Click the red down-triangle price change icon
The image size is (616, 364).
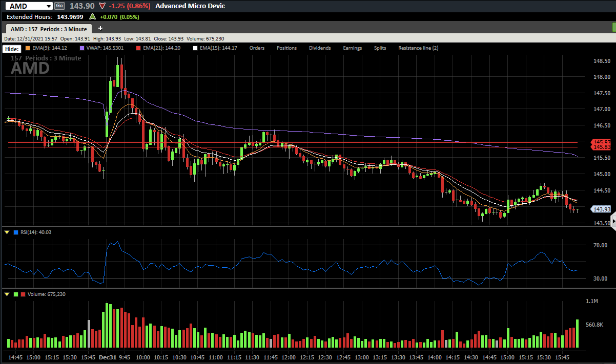tap(102, 6)
